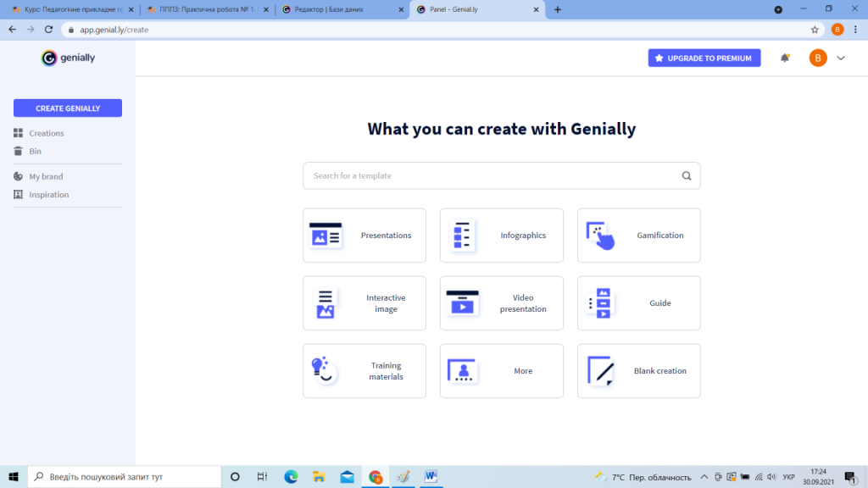Click the orange user avatar icon
This screenshot has height=488, width=868.
(818, 58)
